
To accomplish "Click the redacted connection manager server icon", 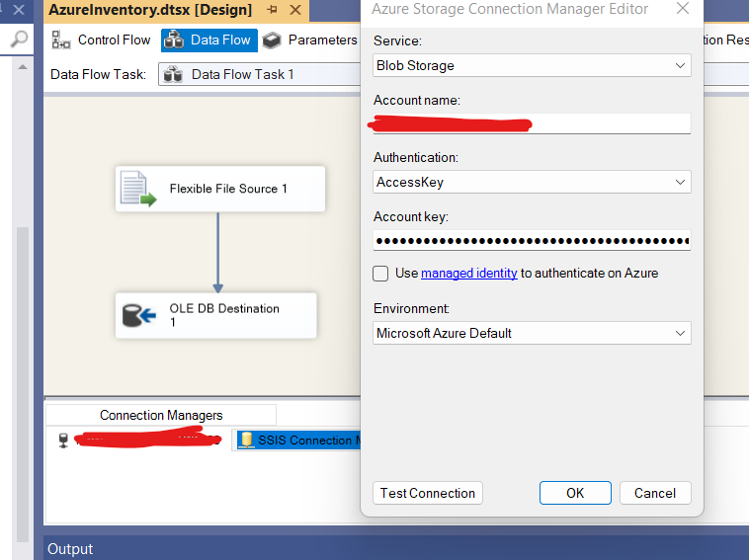I will pos(63,440).
